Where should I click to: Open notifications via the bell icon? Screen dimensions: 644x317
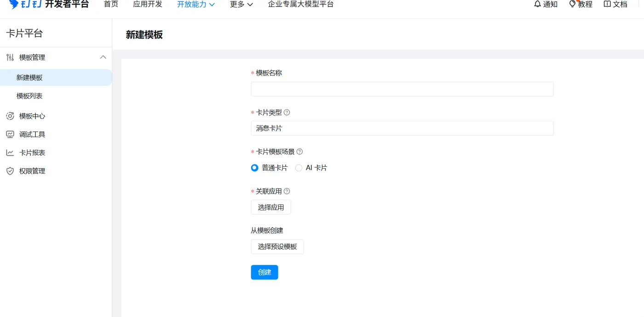(537, 4)
